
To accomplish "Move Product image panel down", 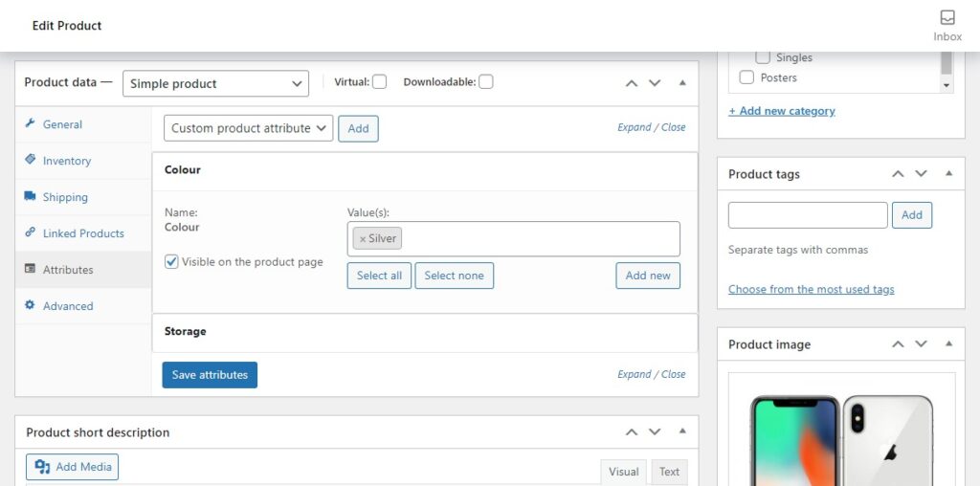I will pos(921,343).
